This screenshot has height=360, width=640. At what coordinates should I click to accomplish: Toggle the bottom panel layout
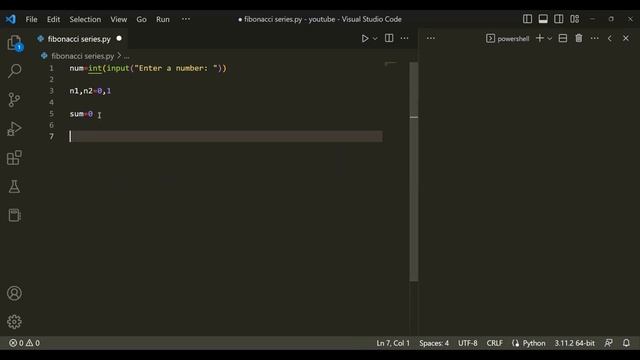(x=543, y=19)
